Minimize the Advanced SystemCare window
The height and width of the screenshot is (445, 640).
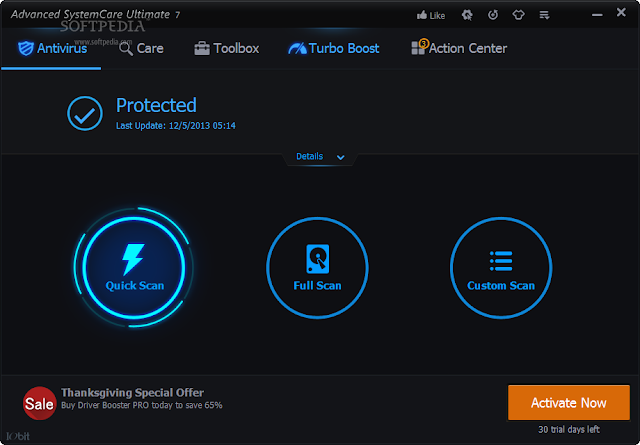597,15
